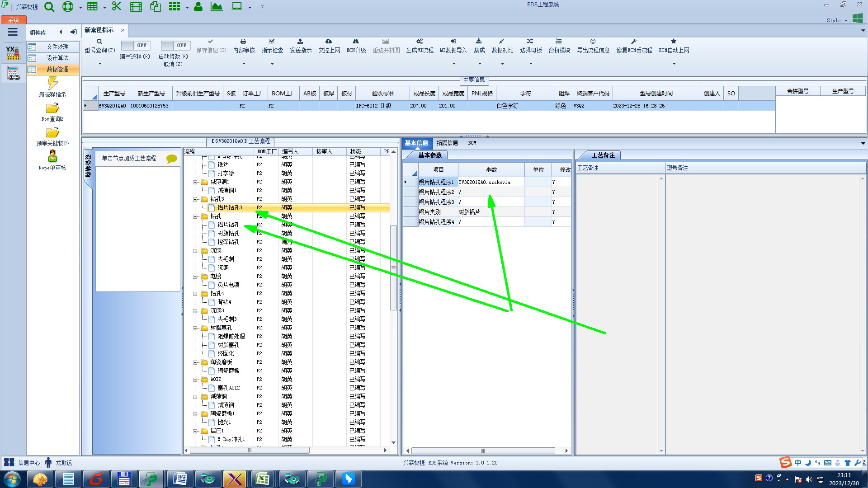Collapse the 树脂塞孔 tree folder

(196, 328)
